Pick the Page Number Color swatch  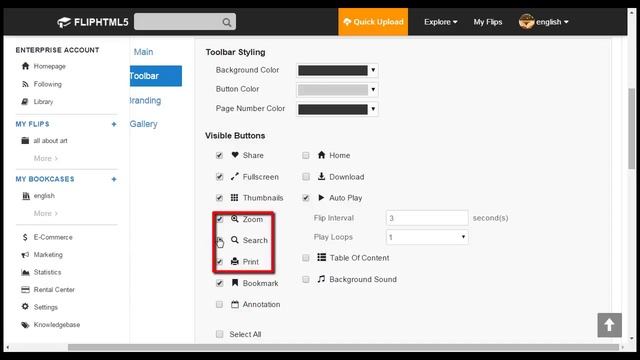point(333,109)
